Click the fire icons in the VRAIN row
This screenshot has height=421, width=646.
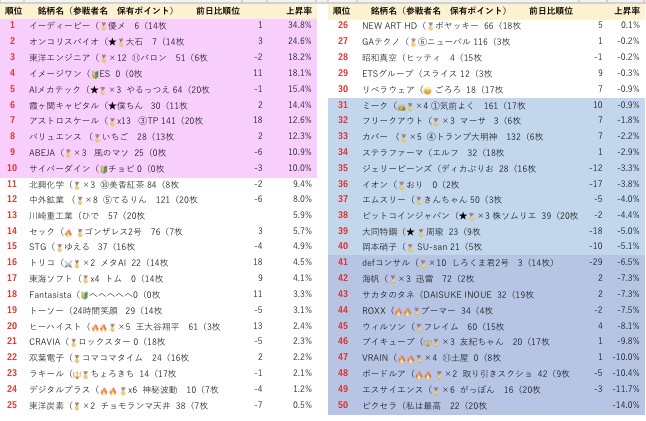[x=405, y=356]
